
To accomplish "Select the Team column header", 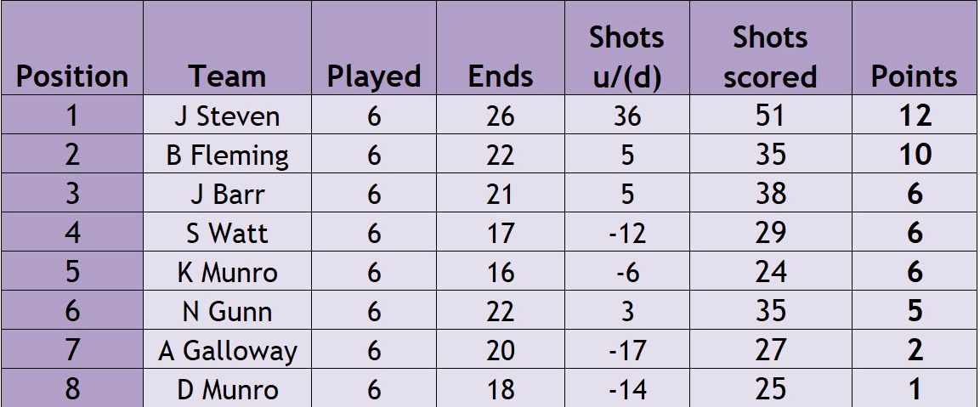I will tap(228, 48).
